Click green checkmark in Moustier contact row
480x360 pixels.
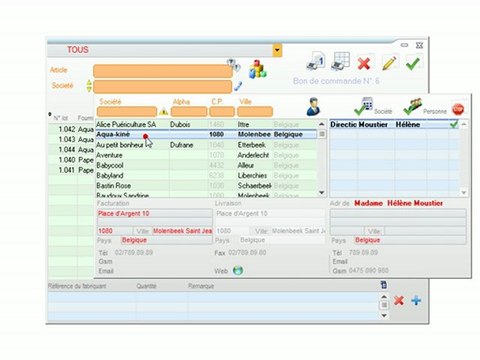tap(454, 124)
